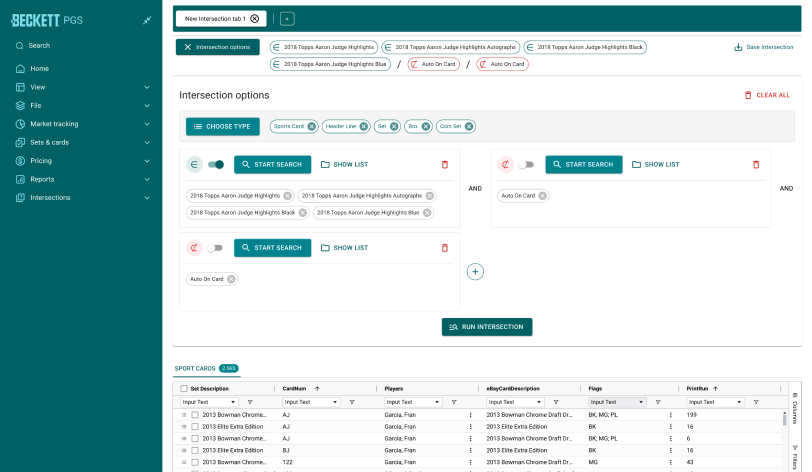Remove Aaron Judge Highlights Blue chip
This screenshot has width=812, height=472.
point(427,213)
